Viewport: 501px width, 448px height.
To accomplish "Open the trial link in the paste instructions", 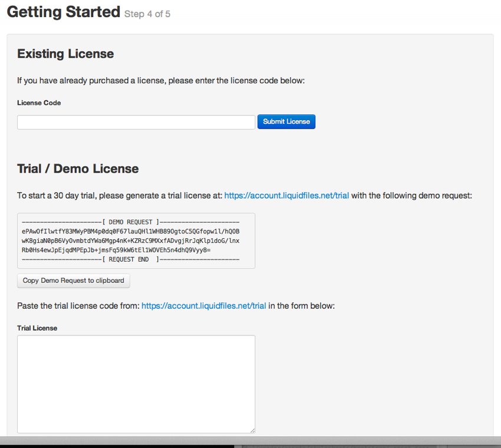I will (x=203, y=305).
